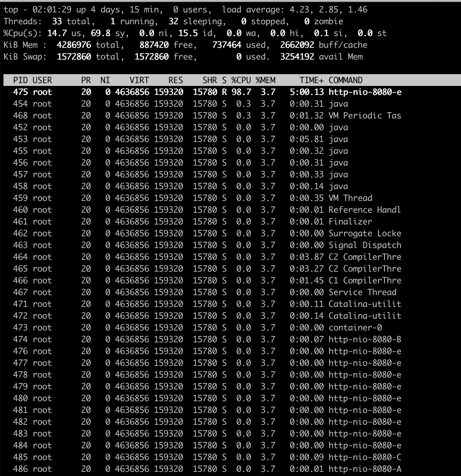The image size is (461, 476).
Task: Click the VIRT column header
Action: pyautogui.click(x=139, y=80)
